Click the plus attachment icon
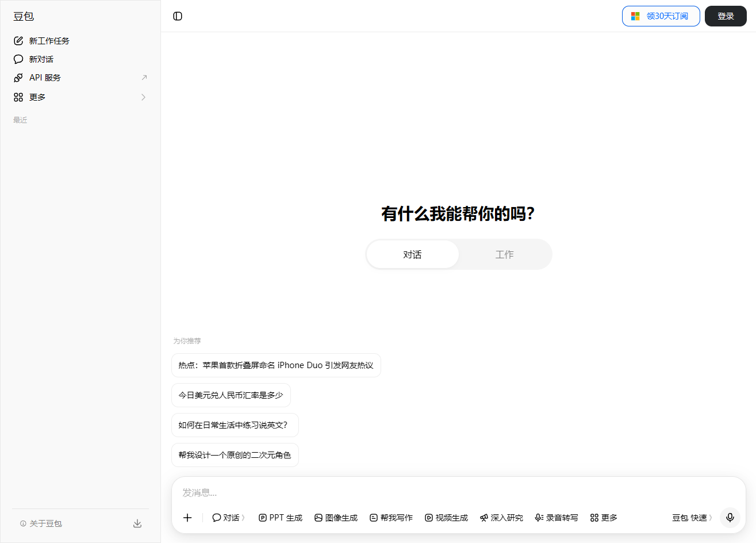Image resolution: width=756 pixels, height=543 pixels. pyautogui.click(x=187, y=518)
